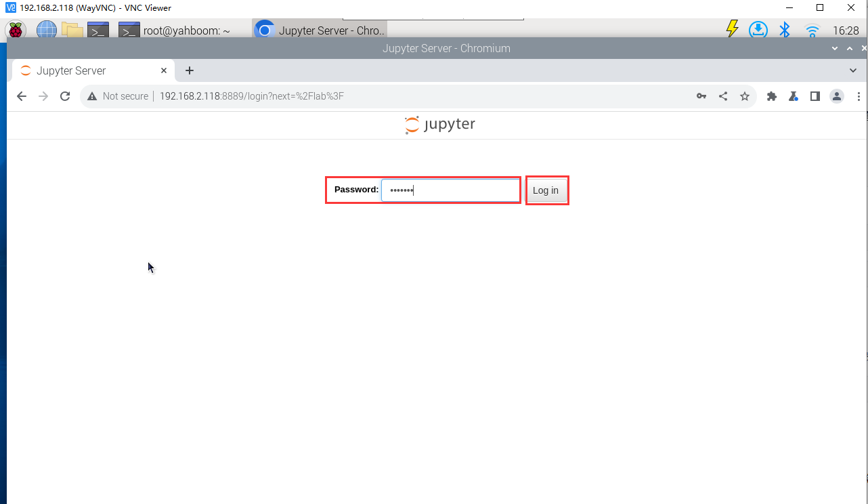Maximize the Chromium window with up arrow

850,48
